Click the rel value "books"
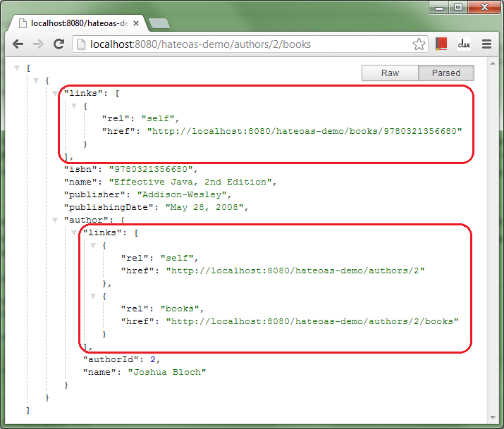Viewport: 504px width, 429px height. tap(180, 309)
